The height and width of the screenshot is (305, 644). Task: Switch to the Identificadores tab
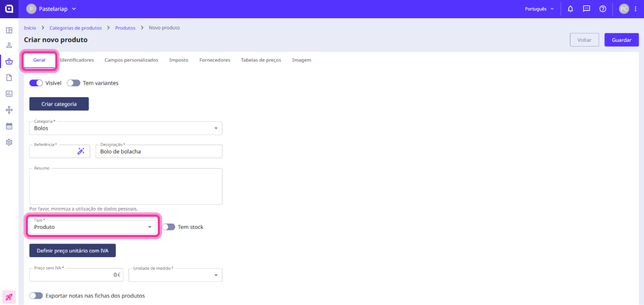[x=77, y=60]
